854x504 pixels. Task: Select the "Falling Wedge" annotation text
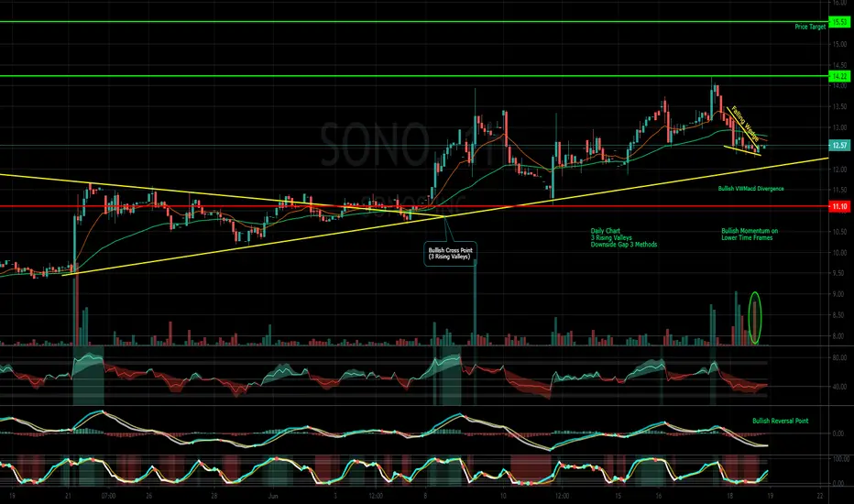point(745,124)
